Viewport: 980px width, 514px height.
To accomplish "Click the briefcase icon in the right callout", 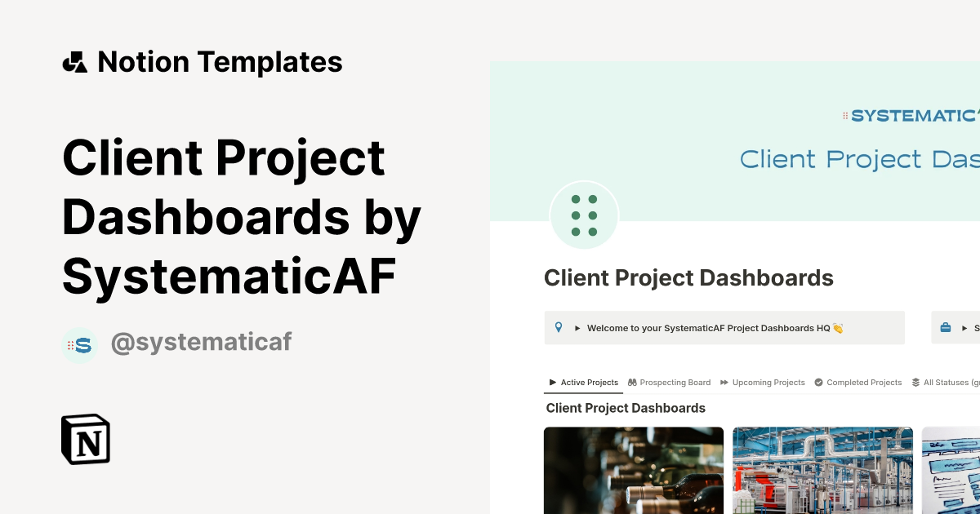I will (945, 327).
